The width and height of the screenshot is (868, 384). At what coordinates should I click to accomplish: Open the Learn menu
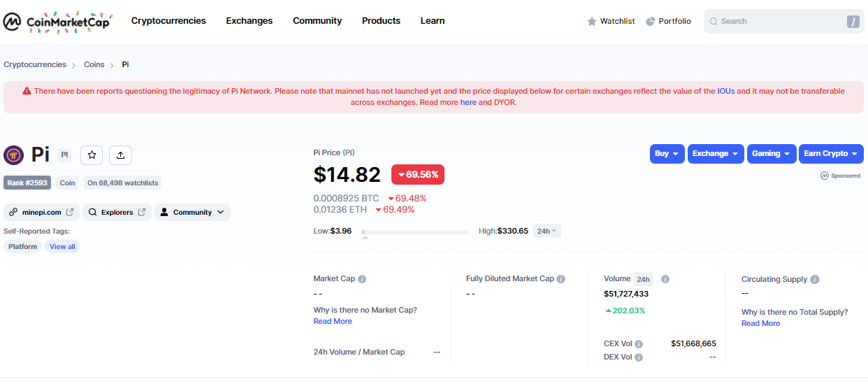coord(433,21)
